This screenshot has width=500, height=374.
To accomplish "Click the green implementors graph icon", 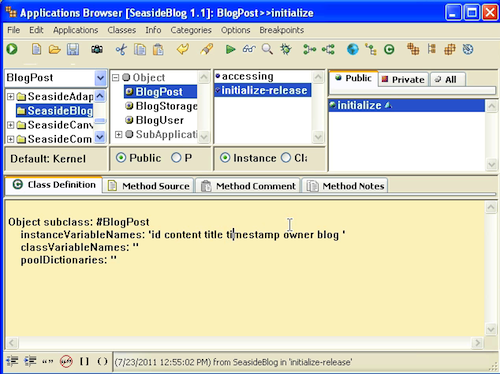I will coord(328,50).
